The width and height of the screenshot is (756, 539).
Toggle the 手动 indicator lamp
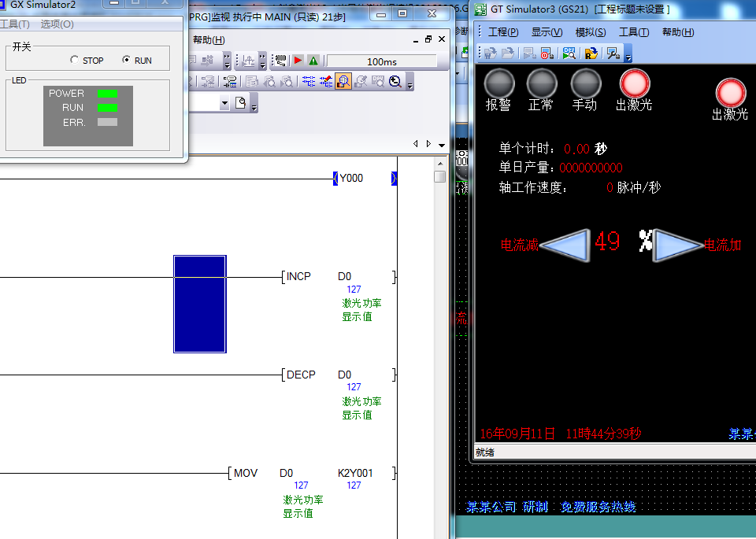(585, 83)
